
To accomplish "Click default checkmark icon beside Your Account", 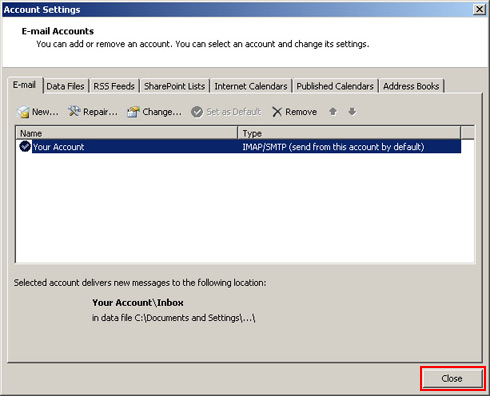I will point(25,146).
